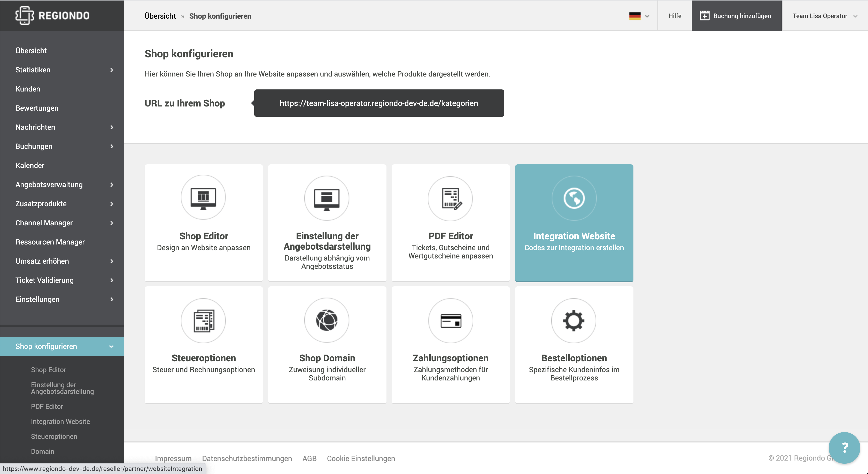Viewport: 868px width, 474px height.
Task: Click the Regiondo logo
Action: coord(52,16)
